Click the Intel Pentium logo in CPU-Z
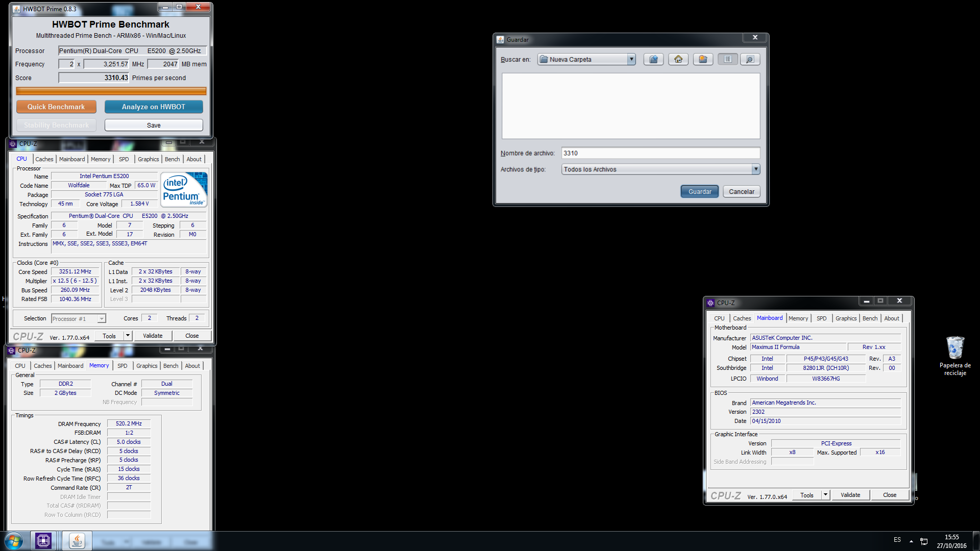The height and width of the screenshot is (551, 980). 184,189
